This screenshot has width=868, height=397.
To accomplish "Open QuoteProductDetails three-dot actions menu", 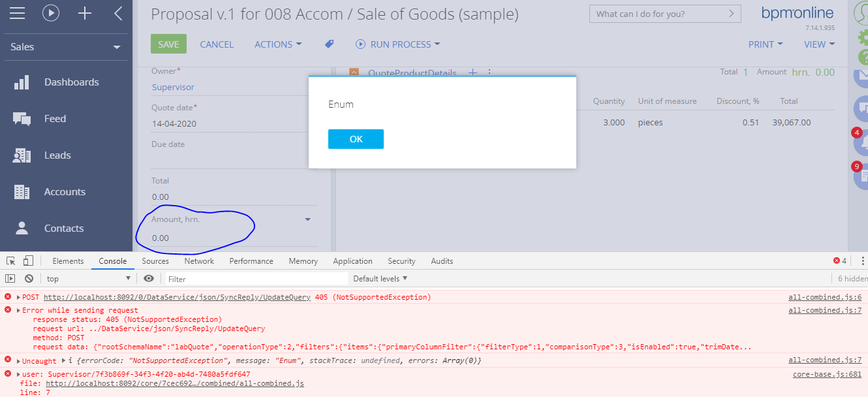I will tap(489, 72).
